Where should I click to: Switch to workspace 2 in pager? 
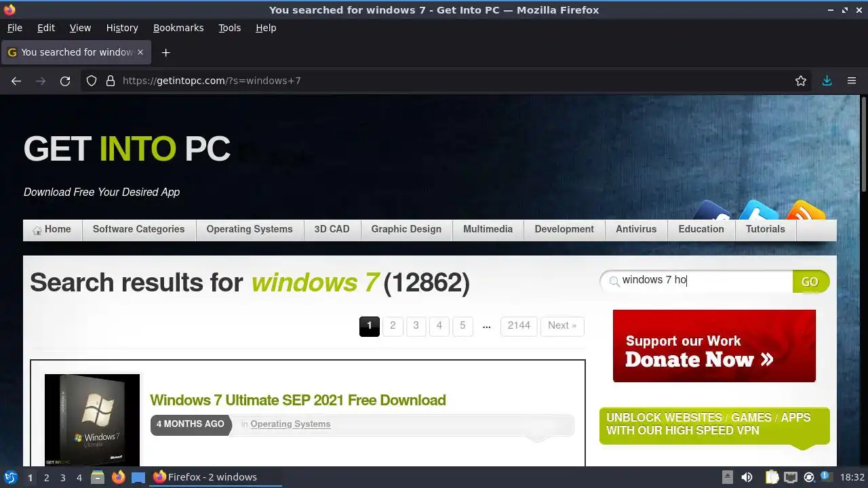tap(46, 477)
